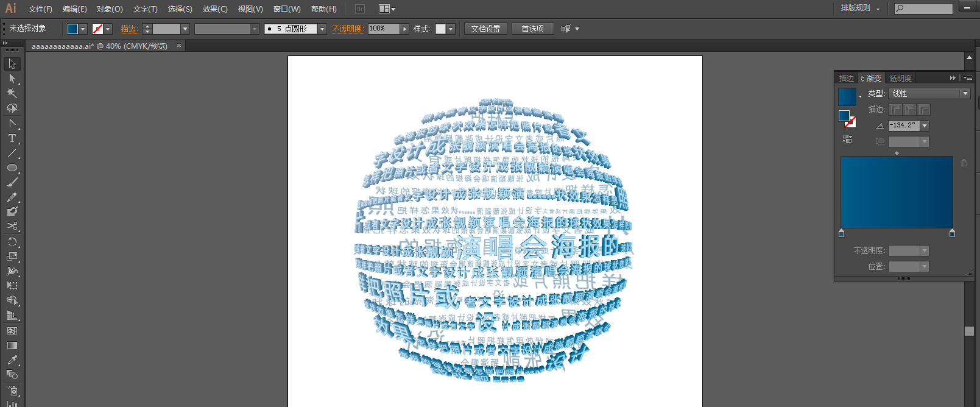The height and width of the screenshot is (407, 980).
Task: Open the stroke color dropdown in control bar
Action: tap(108, 29)
